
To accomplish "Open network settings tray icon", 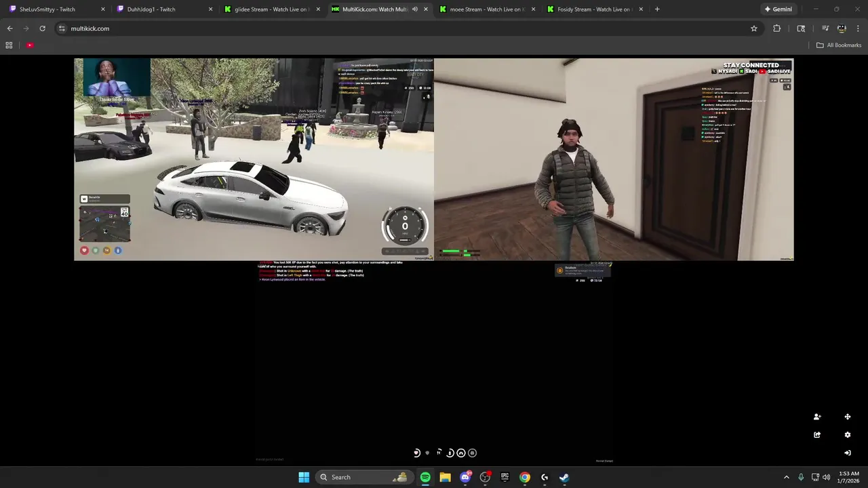I will 815,477.
